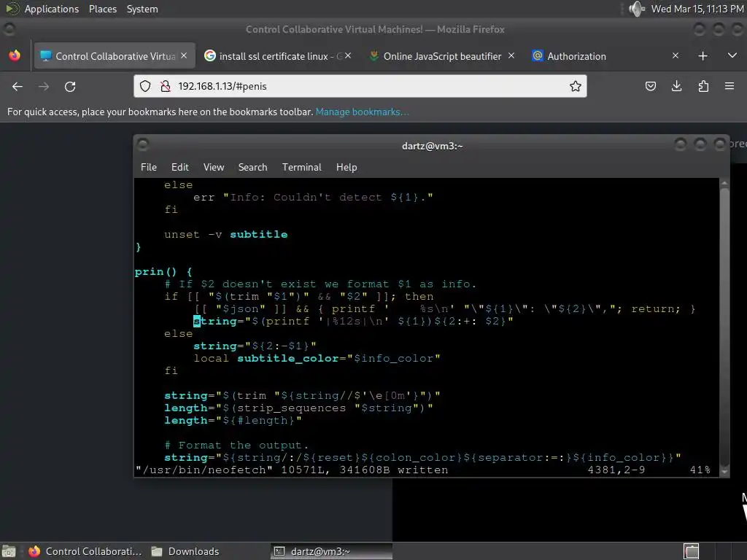This screenshot has height=560, width=747.
Task: Go back with the browser back arrow
Action: pos(18,87)
